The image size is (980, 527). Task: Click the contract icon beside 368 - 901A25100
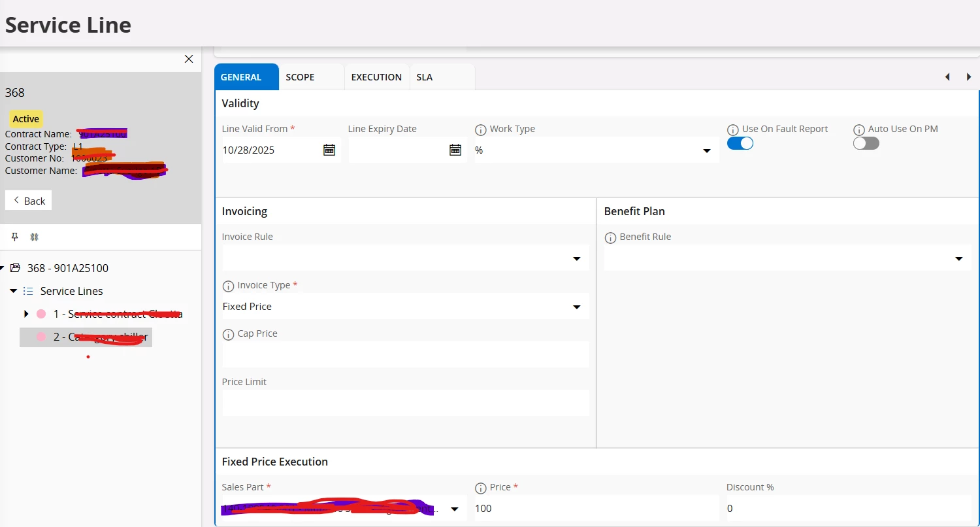point(16,268)
